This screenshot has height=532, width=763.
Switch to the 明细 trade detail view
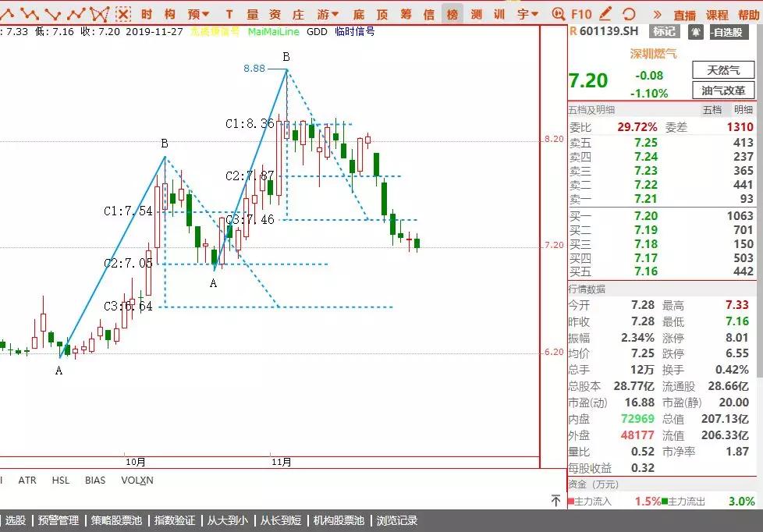[x=743, y=110]
